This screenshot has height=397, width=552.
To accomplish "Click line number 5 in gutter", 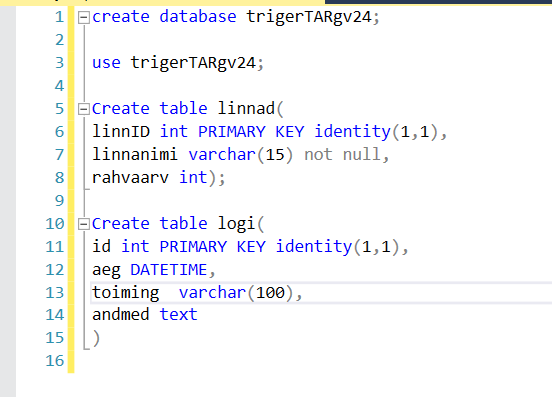I will coord(59,109).
